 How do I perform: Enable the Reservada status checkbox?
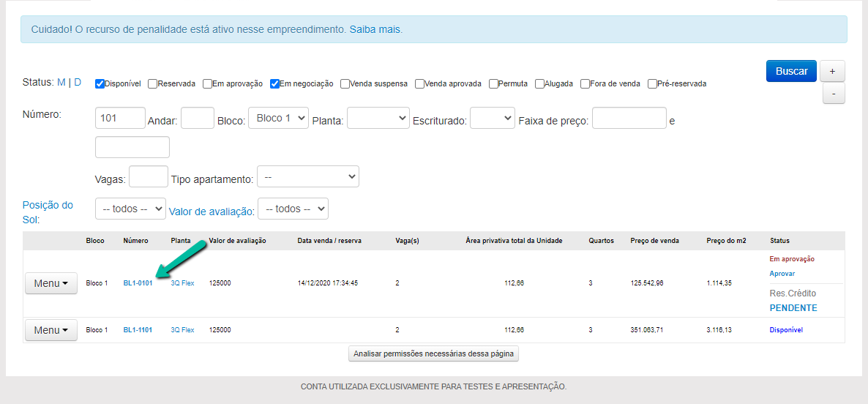coord(153,83)
